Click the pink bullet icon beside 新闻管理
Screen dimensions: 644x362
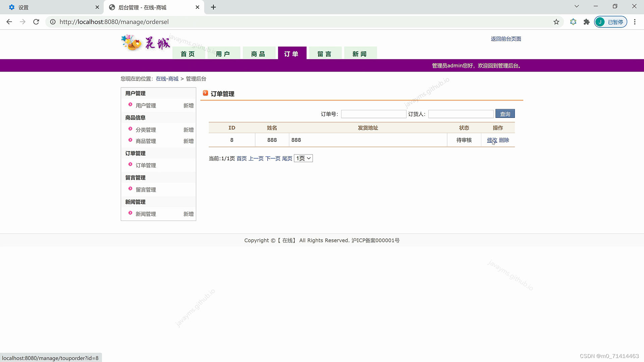130,213
